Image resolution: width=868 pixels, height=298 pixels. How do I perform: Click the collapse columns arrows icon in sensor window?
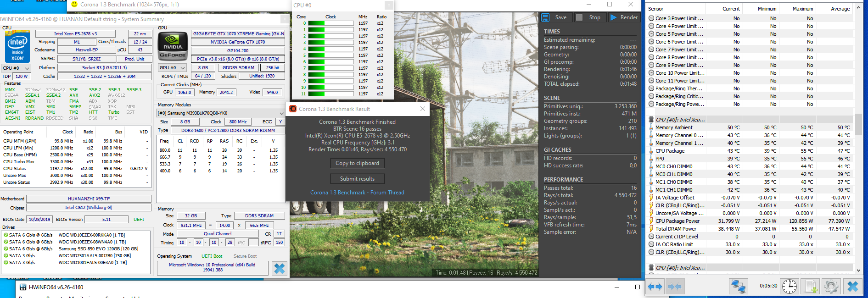(674, 287)
